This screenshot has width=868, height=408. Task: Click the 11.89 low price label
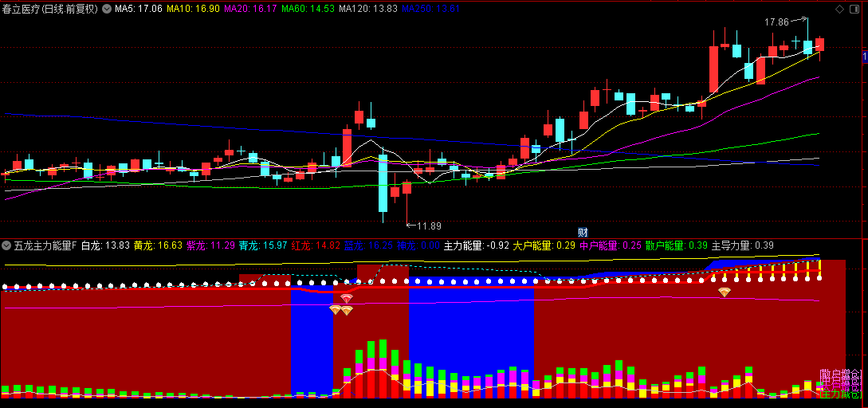coord(429,226)
